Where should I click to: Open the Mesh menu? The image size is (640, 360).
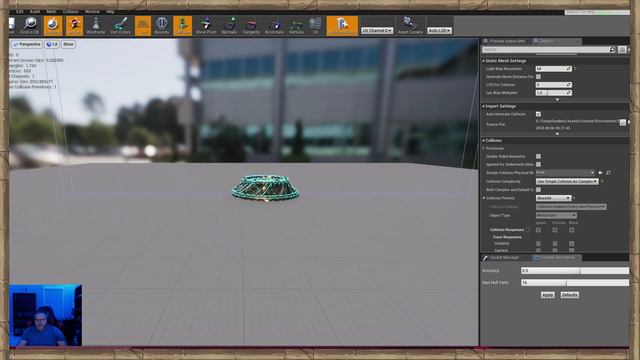(x=51, y=11)
